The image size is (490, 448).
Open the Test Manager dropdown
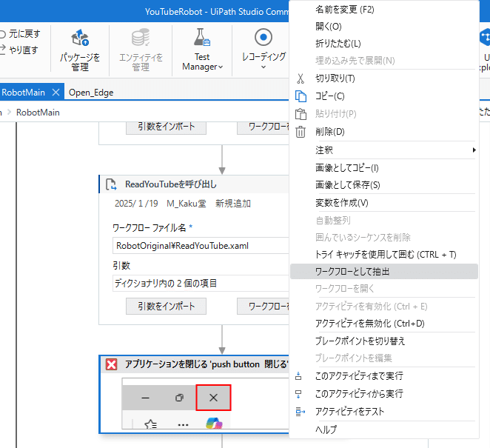pos(203,62)
